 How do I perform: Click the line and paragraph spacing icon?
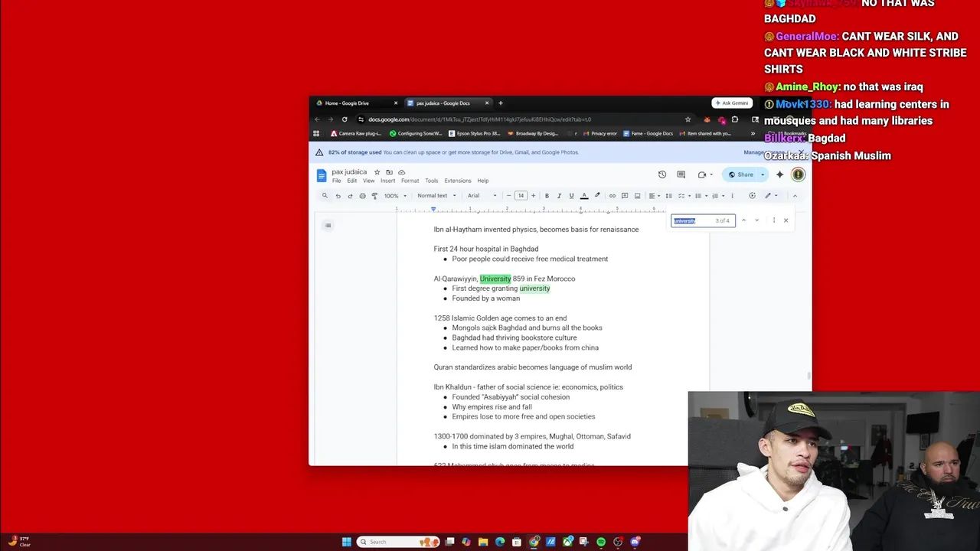click(x=668, y=196)
